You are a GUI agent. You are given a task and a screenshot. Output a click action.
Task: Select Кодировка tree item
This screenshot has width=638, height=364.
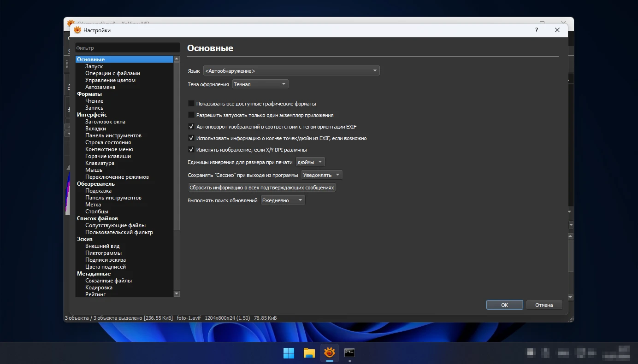pos(99,288)
